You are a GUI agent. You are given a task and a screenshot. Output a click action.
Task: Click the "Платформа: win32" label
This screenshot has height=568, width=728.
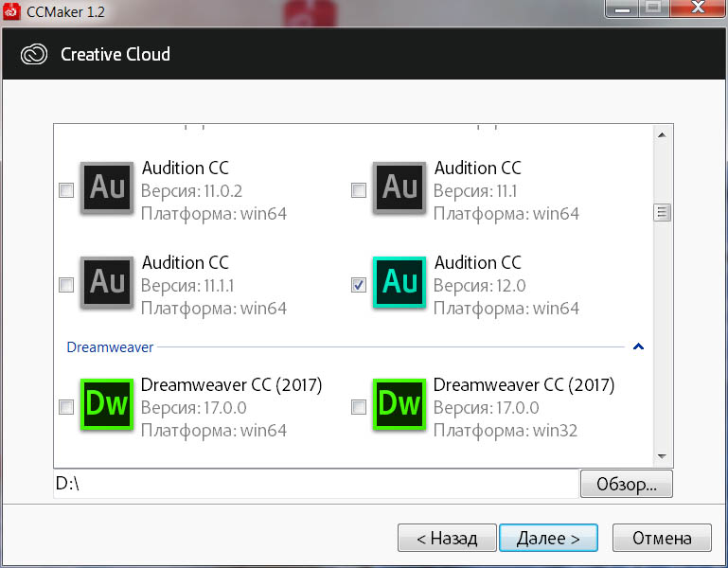[506, 431]
